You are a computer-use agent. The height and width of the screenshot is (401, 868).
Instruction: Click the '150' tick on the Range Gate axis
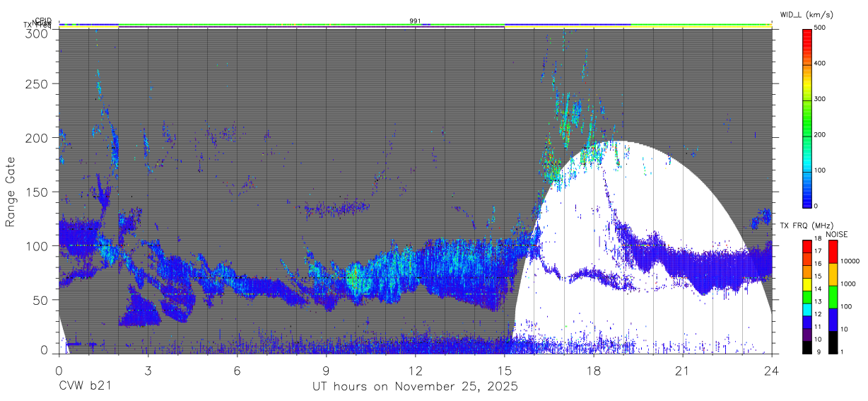[x=38, y=192]
